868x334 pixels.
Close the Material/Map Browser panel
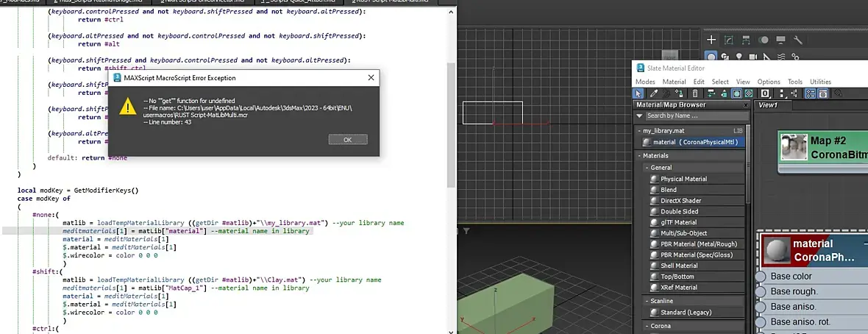coord(746,104)
